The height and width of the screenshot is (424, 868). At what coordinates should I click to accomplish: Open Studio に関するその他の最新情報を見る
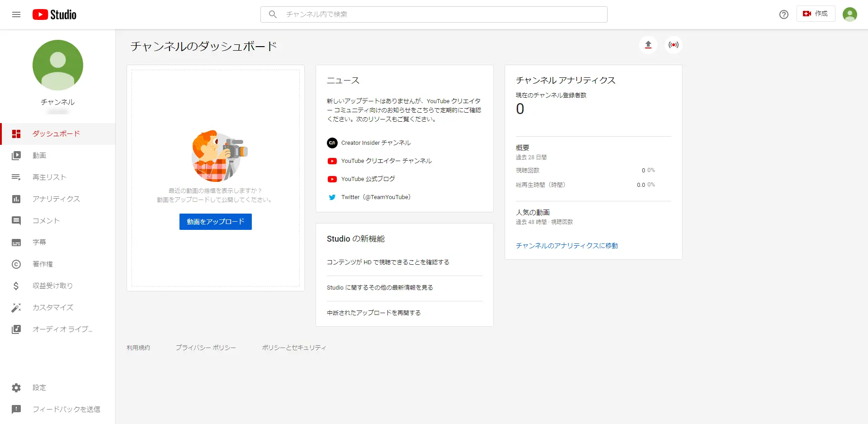(x=380, y=288)
